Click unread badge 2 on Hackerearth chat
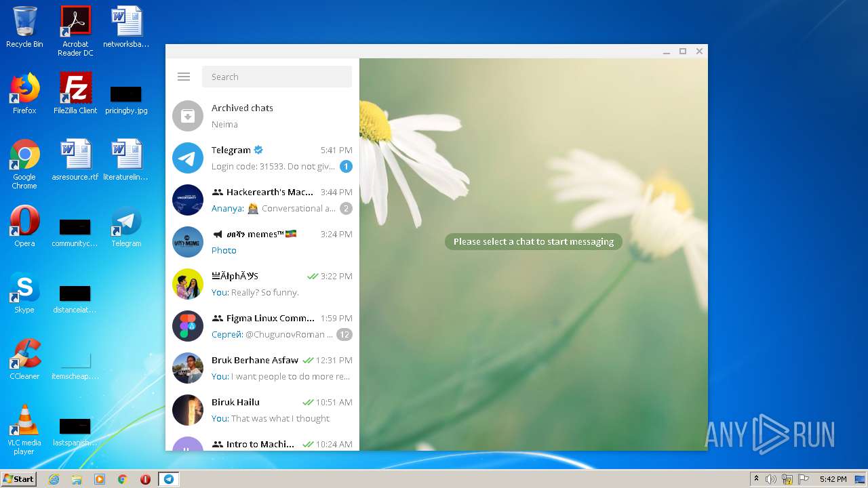 pos(346,208)
